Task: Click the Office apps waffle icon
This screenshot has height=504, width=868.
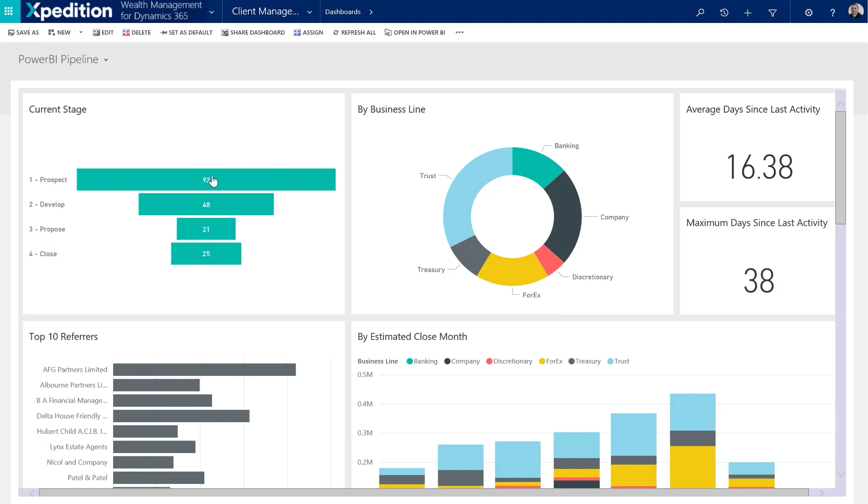Action: 8,11
